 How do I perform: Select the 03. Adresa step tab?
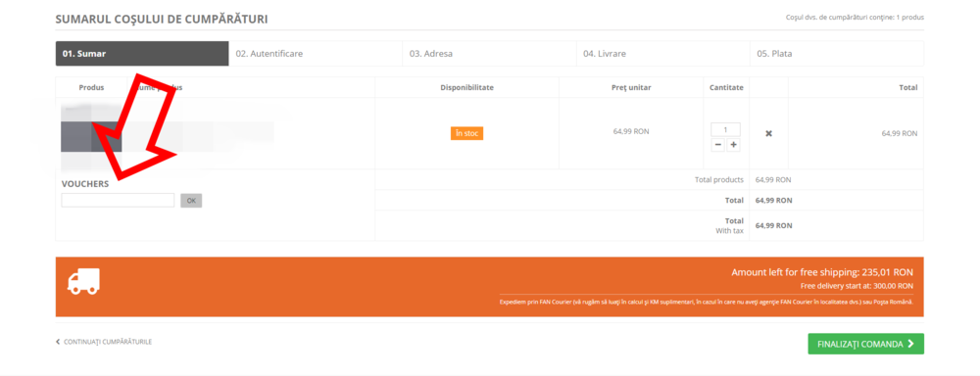pos(489,54)
